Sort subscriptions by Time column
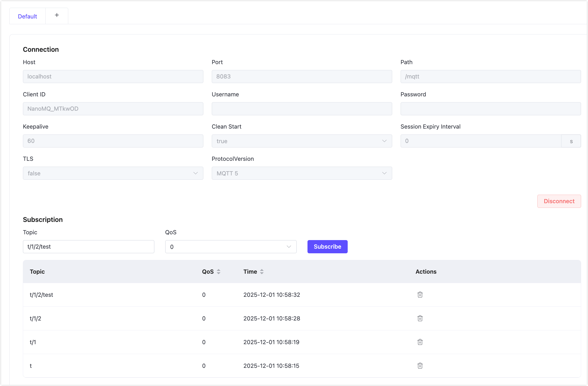This screenshot has width=588, height=386. (262, 272)
